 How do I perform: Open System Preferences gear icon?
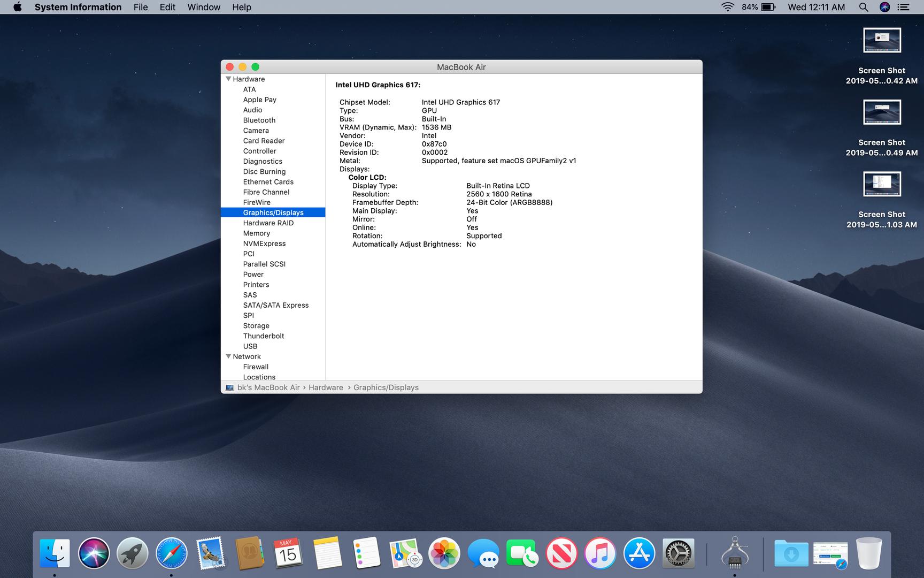point(678,553)
